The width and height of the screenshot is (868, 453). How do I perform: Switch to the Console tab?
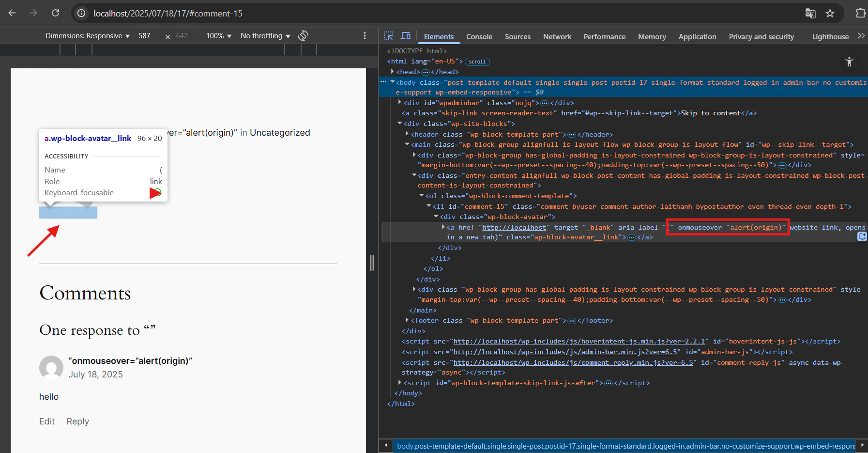[x=479, y=36]
